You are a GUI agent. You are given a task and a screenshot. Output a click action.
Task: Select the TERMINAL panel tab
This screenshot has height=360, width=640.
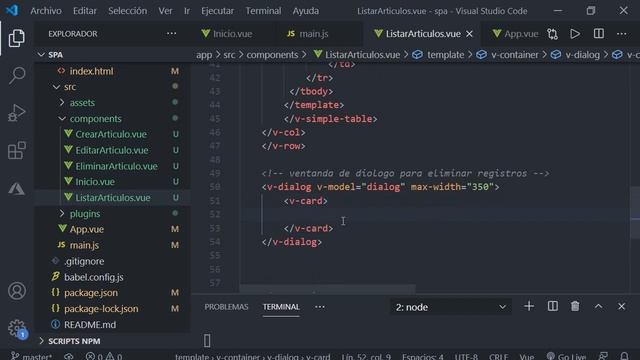281,307
